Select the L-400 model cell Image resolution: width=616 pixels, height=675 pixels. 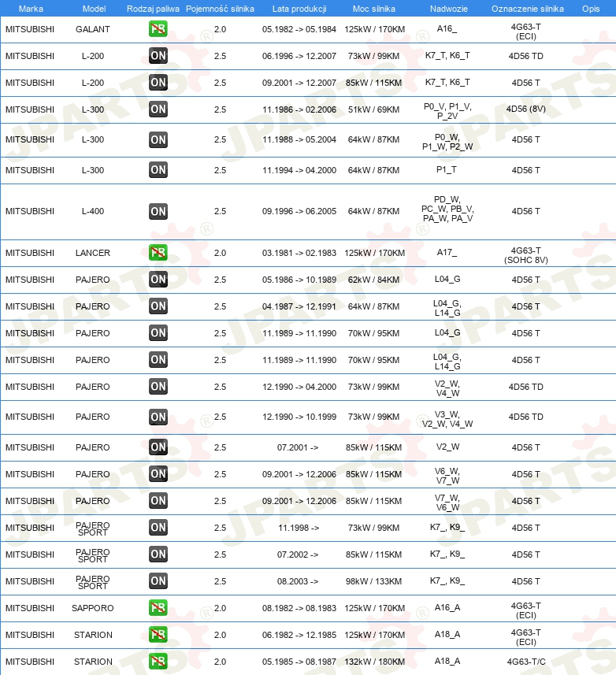(x=92, y=211)
